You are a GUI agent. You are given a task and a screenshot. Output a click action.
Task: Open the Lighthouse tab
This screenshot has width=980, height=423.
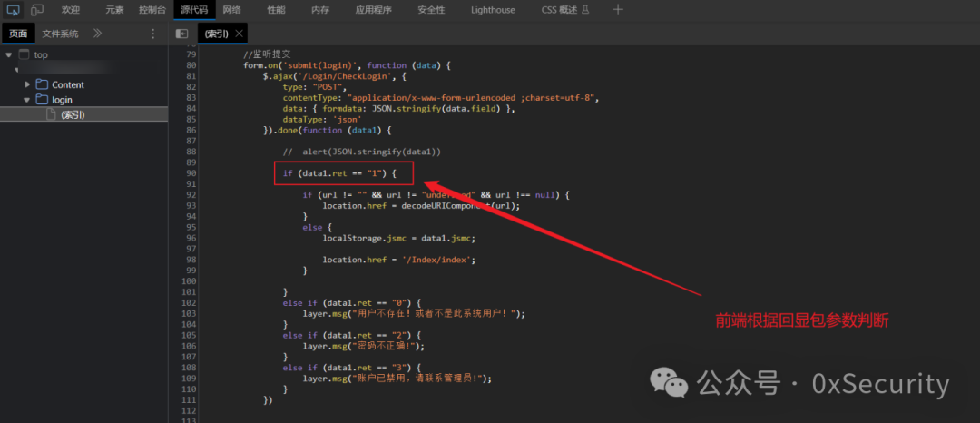tap(493, 10)
